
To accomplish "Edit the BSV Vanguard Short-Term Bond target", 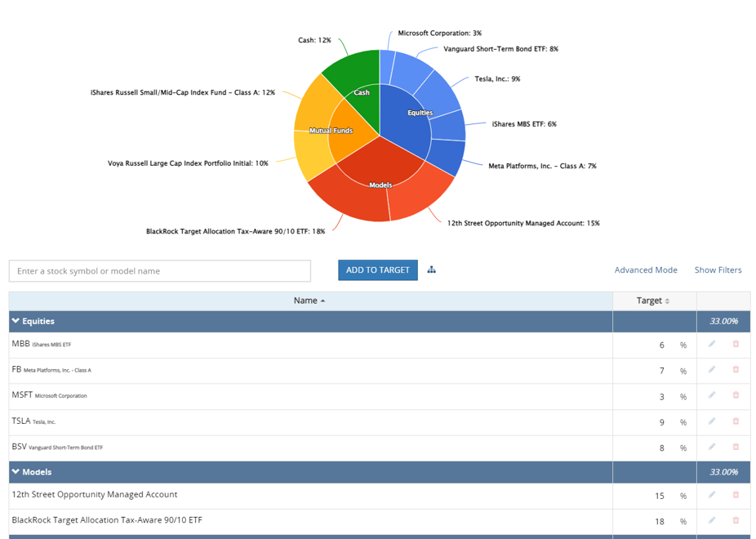I will tap(712, 447).
